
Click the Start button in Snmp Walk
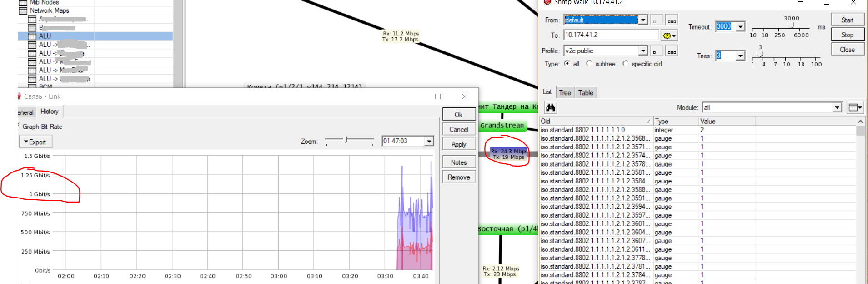click(x=848, y=20)
